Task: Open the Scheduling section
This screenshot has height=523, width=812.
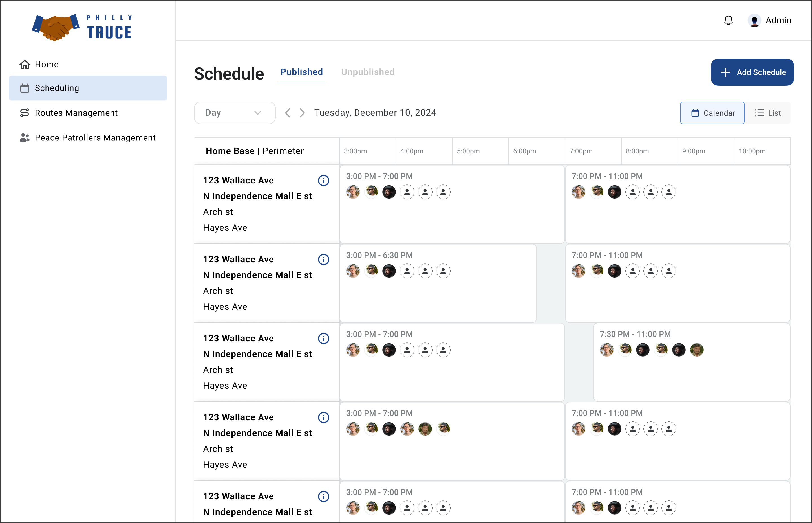Action: 88,88
